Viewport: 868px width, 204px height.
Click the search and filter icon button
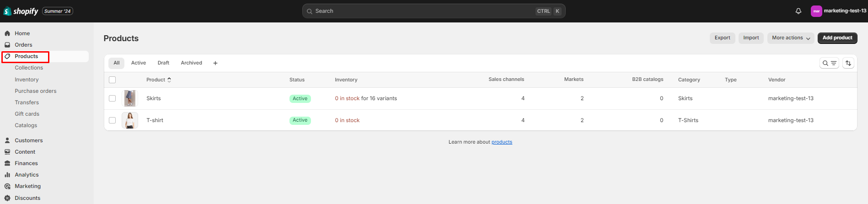(829, 63)
